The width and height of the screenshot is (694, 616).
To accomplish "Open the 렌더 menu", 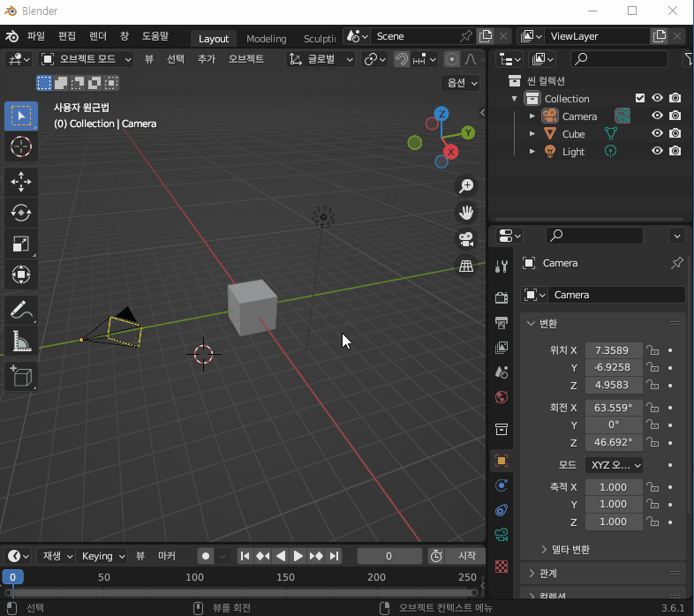I will pos(98,36).
